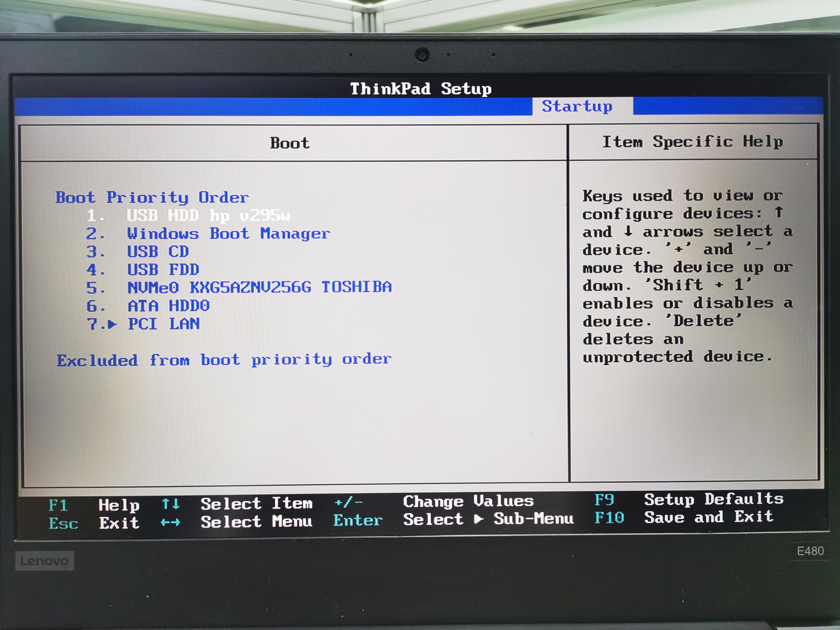Click the down arrow symbol in help text
Image resolution: width=840 pixels, height=630 pixels.
[628, 231]
